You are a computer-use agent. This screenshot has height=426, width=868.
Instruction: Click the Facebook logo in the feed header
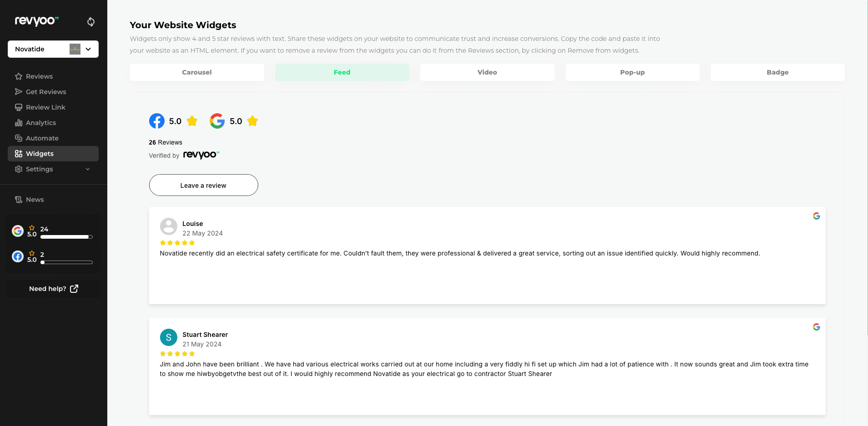157,121
